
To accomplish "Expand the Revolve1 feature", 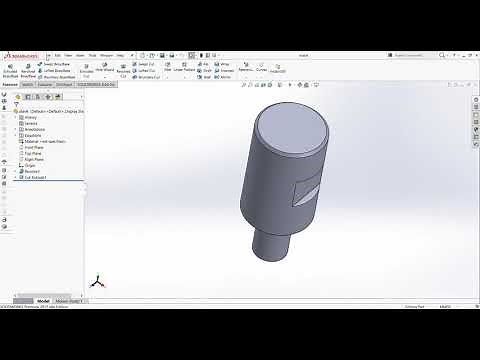I will pyautogui.click(x=15, y=172).
